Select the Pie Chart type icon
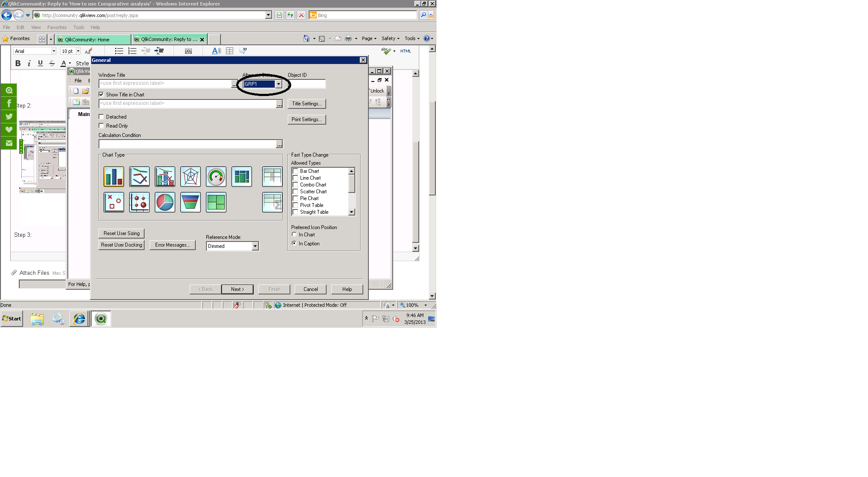The image size is (868, 477). 165,202
